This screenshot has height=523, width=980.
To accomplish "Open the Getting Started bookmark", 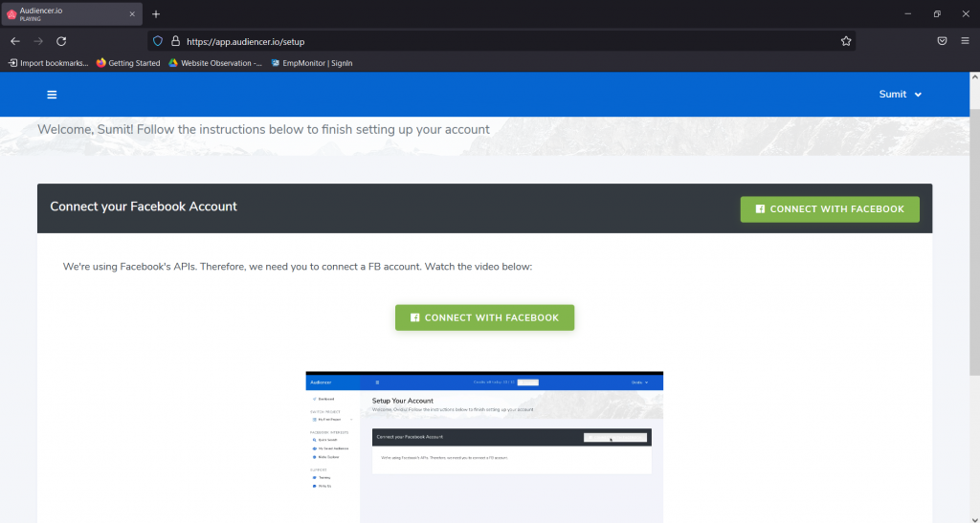I will coord(128,63).
